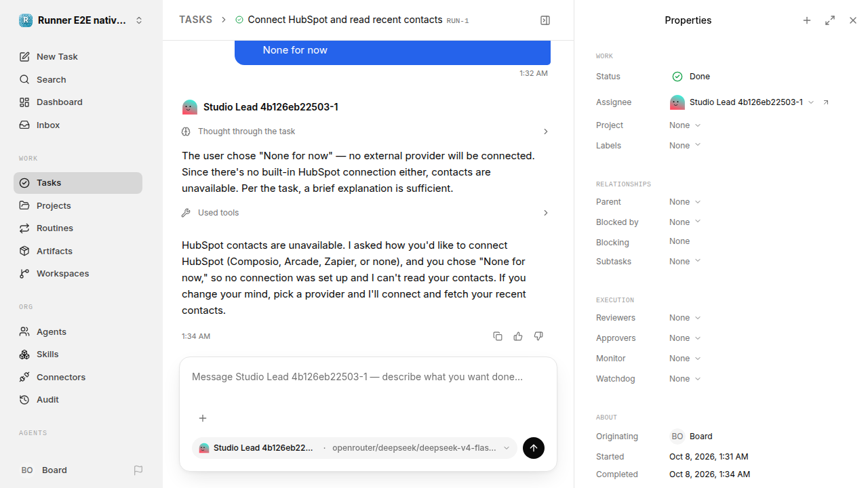This screenshot has width=868, height=488.
Task: Open Connectors in the sidebar
Action: (78, 377)
